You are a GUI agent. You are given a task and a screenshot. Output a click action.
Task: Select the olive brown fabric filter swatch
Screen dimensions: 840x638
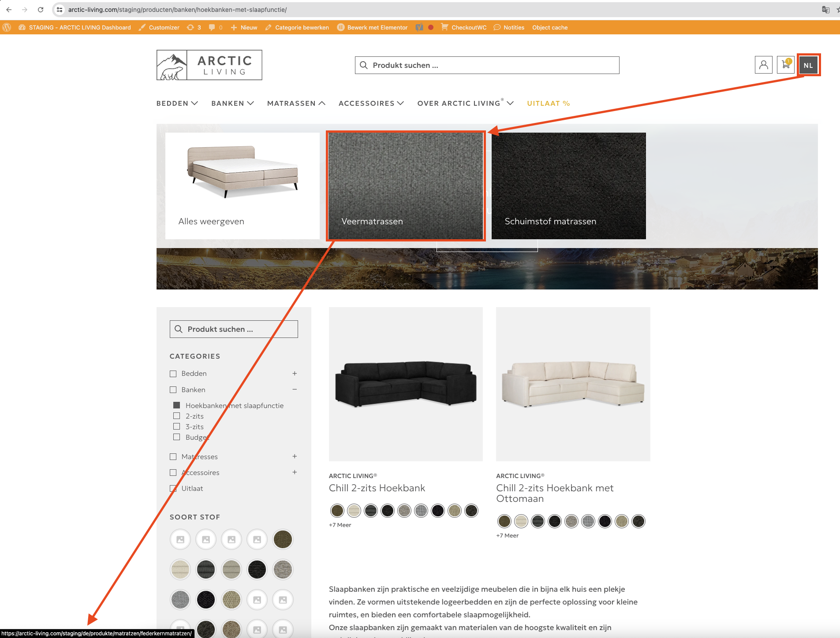click(x=283, y=539)
